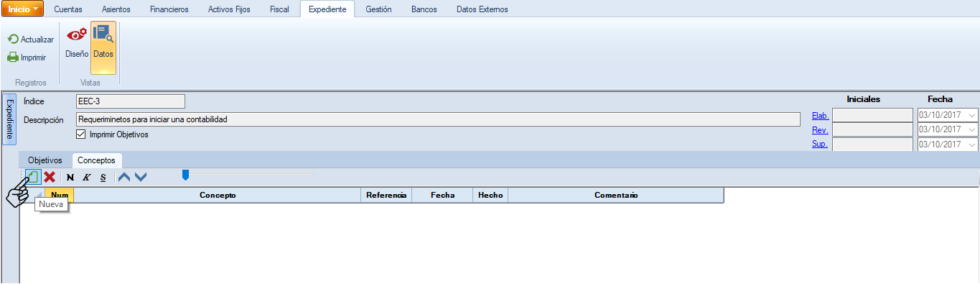Switch to the Asientos tab
Screen dimensions: 980x284
(x=116, y=9)
